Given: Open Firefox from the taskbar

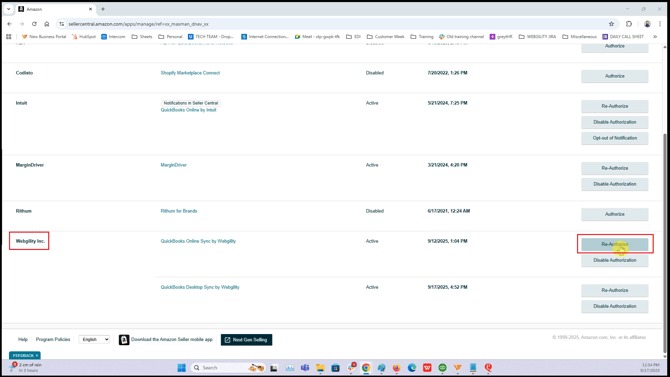Looking at the screenshot, I should 397,368.
